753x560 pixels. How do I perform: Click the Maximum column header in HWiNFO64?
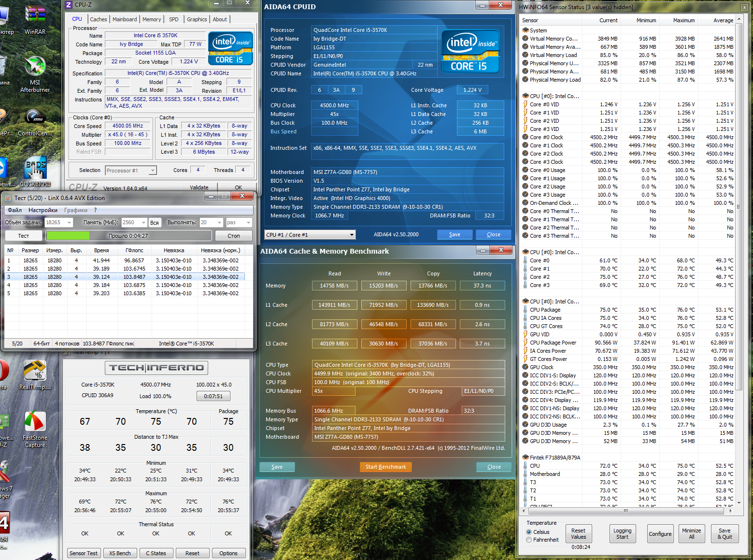pyautogui.click(x=678, y=20)
